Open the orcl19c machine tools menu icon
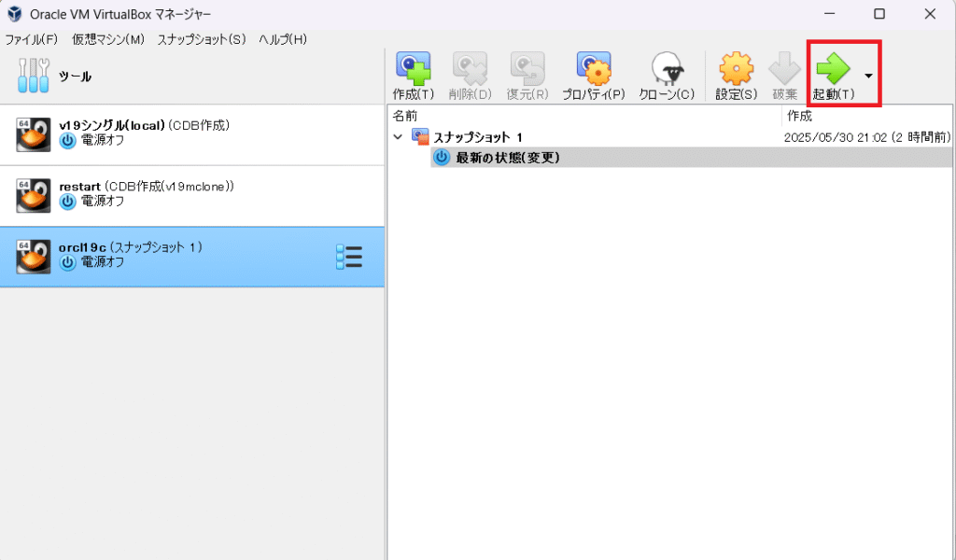956x560 pixels. pyautogui.click(x=348, y=257)
